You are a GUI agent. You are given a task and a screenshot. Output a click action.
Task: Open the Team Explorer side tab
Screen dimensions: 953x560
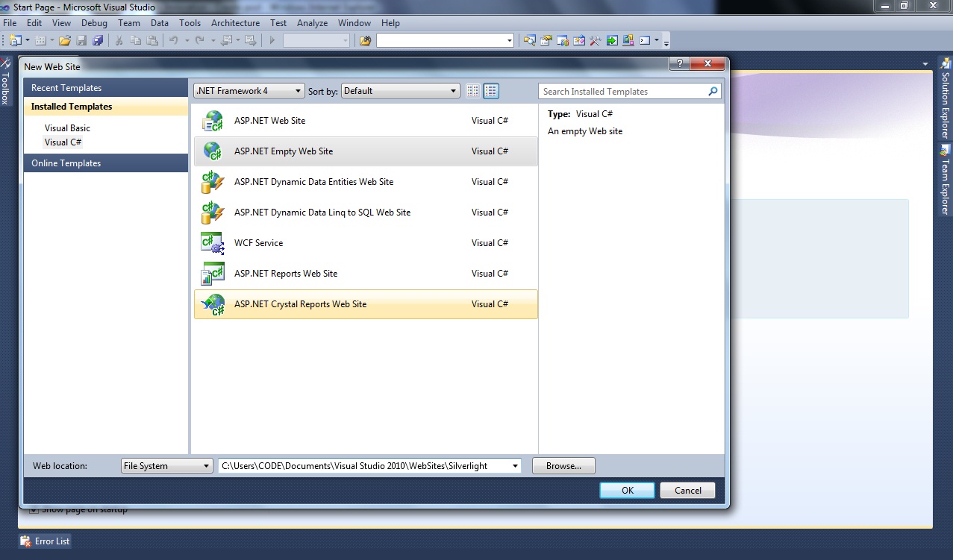point(945,180)
